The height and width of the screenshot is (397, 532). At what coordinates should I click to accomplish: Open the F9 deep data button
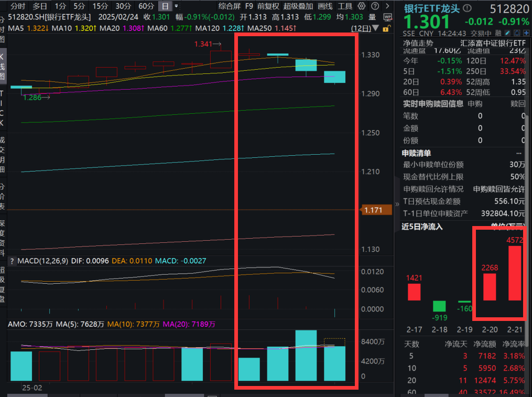(x=249, y=6)
